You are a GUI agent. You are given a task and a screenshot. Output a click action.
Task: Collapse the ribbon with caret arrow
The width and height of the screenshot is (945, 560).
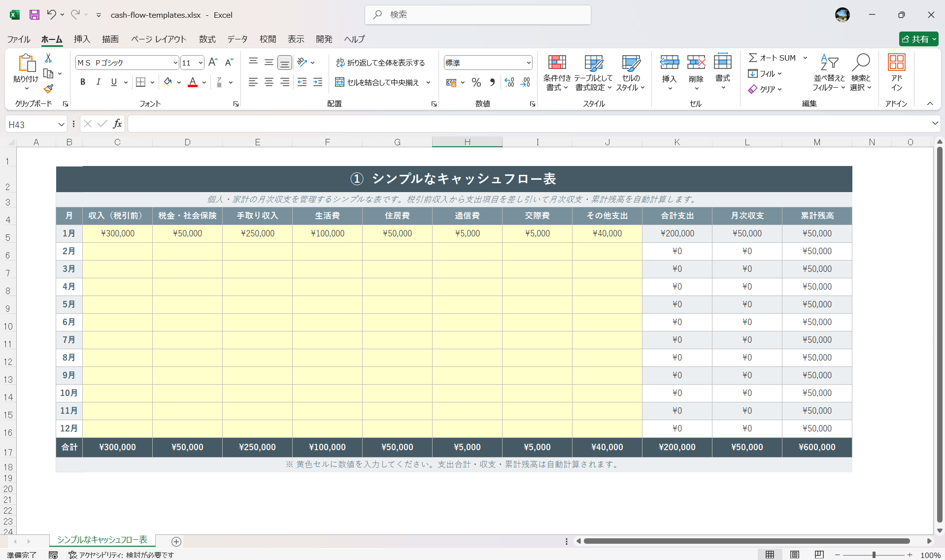pyautogui.click(x=930, y=103)
